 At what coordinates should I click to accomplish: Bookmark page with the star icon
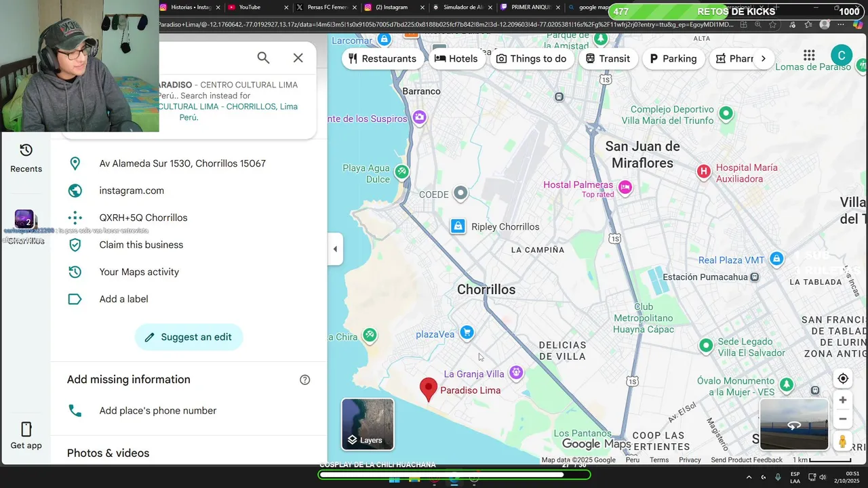point(774,24)
